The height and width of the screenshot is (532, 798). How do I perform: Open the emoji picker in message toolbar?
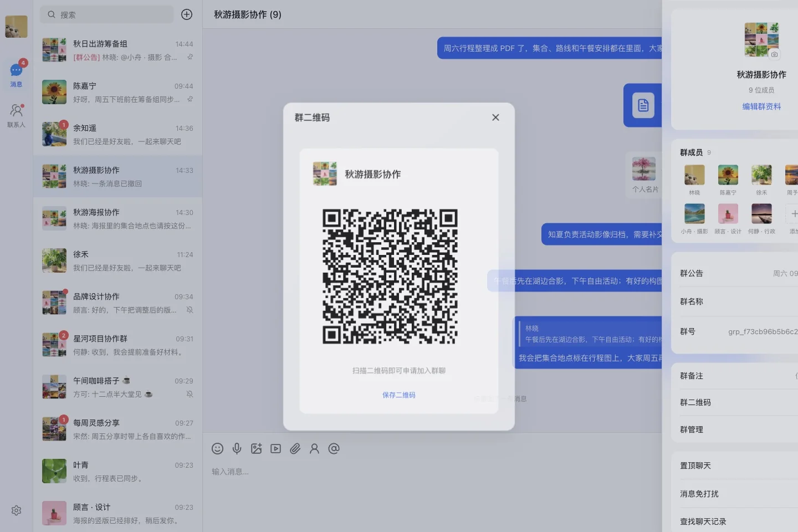(218, 448)
